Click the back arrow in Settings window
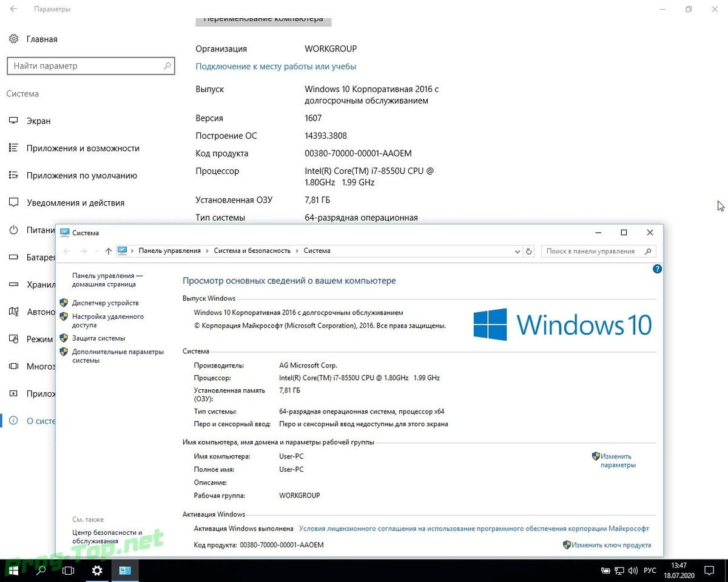The height and width of the screenshot is (582, 728). pos(14,9)
